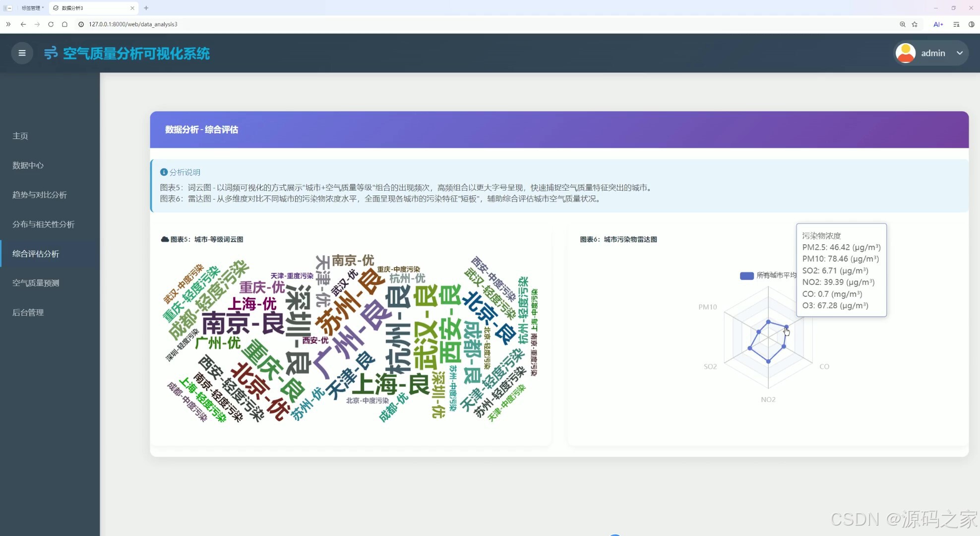Navigate to 后台管理 in the sidebar
The width and height of the screenshot is (980, 536).
tap(28, 312)
